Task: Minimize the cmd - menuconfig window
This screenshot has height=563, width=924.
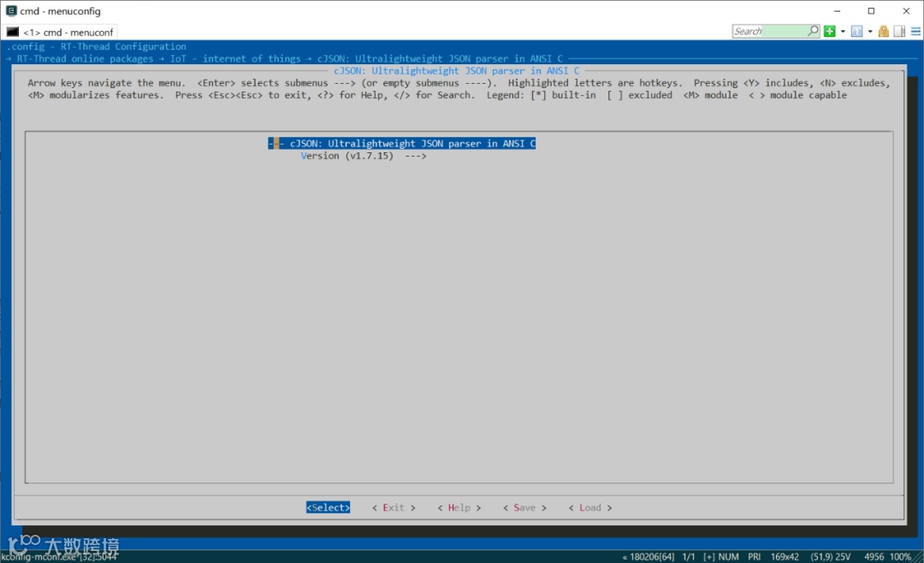Action: point(837,10)
